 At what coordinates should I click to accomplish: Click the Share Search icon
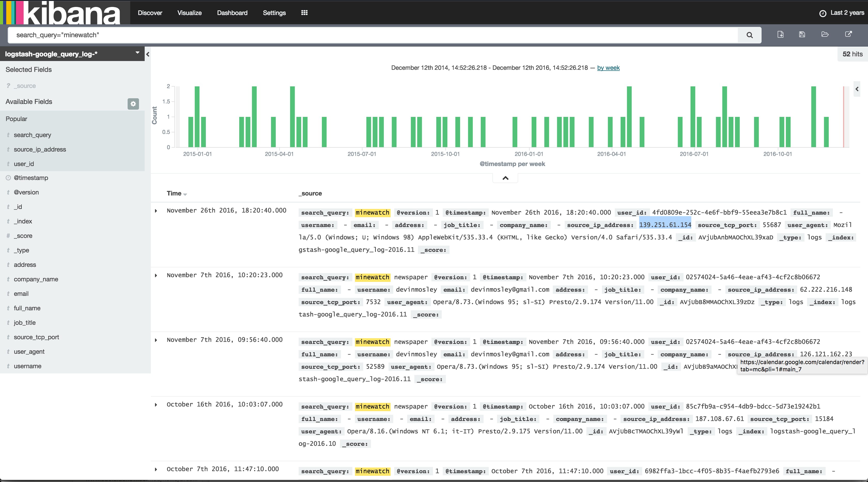848,34
